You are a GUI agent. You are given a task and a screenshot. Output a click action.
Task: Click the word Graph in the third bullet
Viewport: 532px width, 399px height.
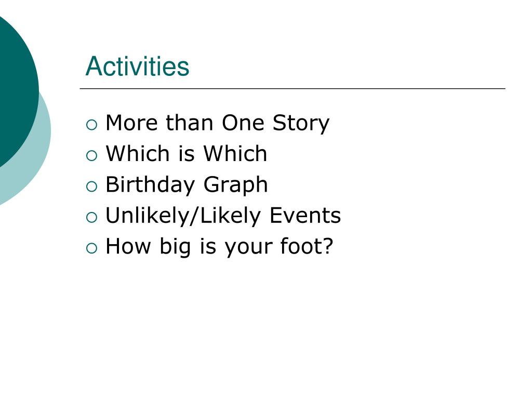(235, 185)
